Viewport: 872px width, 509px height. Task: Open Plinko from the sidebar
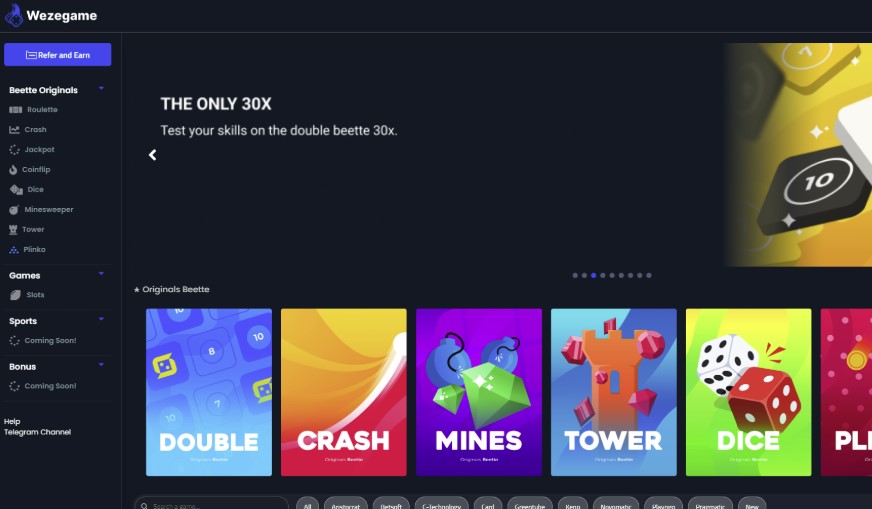[x=27, y=250]
